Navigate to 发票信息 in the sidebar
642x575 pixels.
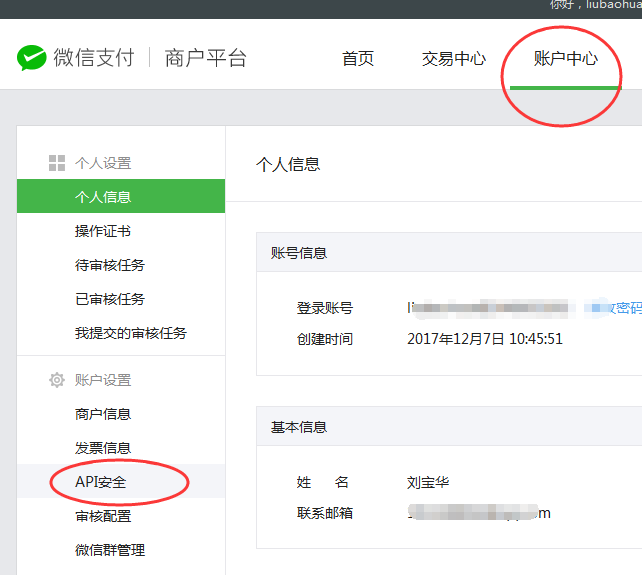(103, 448)
